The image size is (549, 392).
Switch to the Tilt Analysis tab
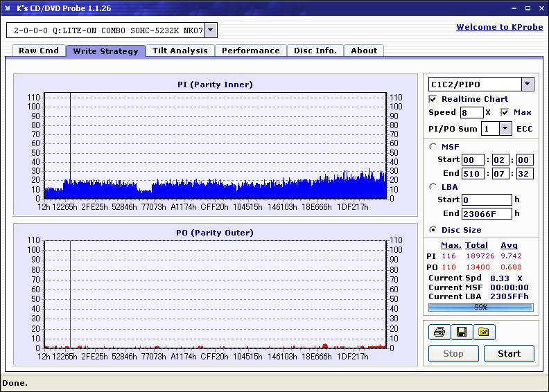180,51
